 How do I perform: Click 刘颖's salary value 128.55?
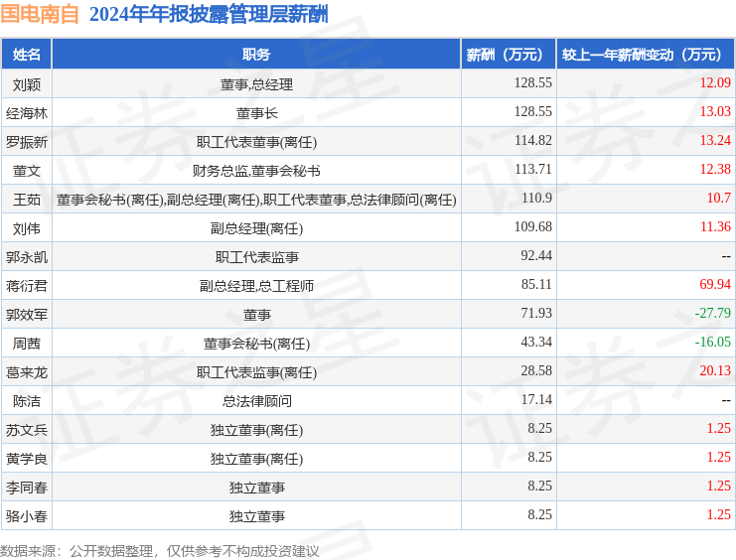(x=532, y=83)
